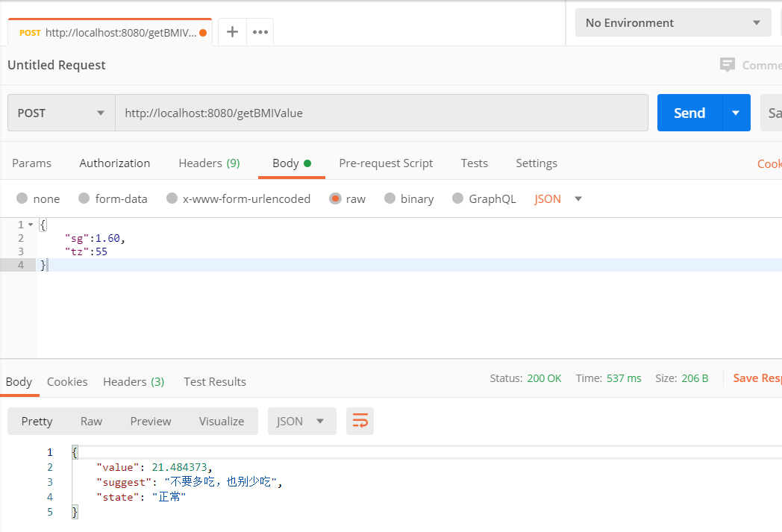
Task: Switch response view to Raw
Action: pos(91,421)
